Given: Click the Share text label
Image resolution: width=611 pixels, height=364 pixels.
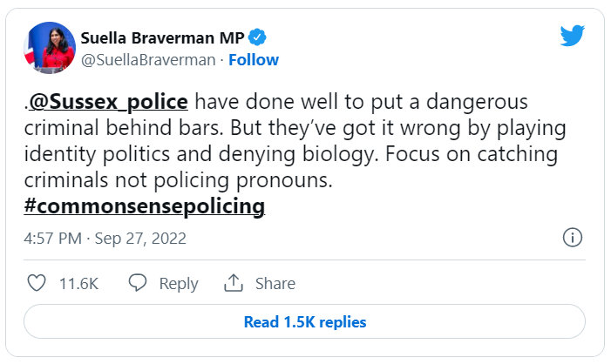Looking at the screenshot, I should click(x=275, y=283).
